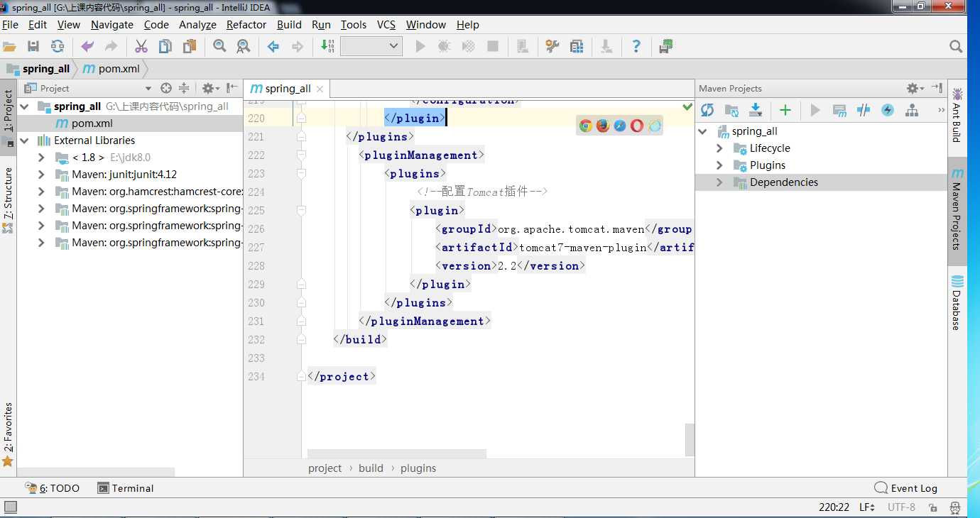This screenshot has height=518, width=980.
Task: Select pom.xml in the Project tree
Action: tap(92, 123)
